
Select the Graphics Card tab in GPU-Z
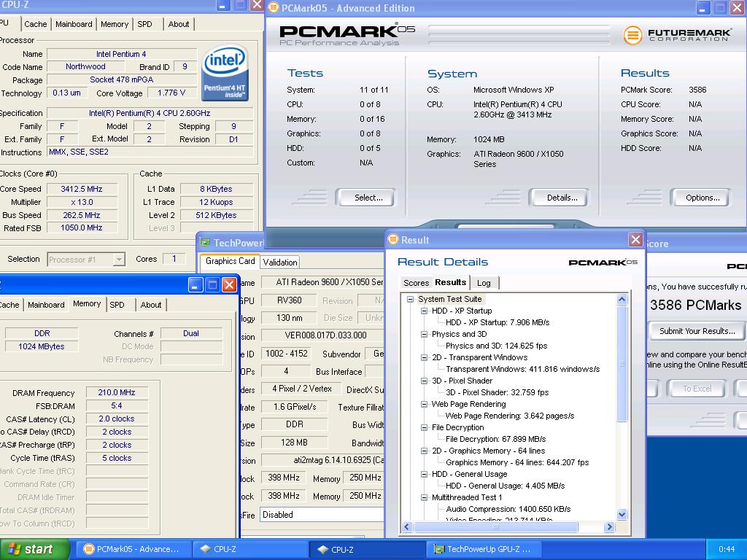coord(230,261)
